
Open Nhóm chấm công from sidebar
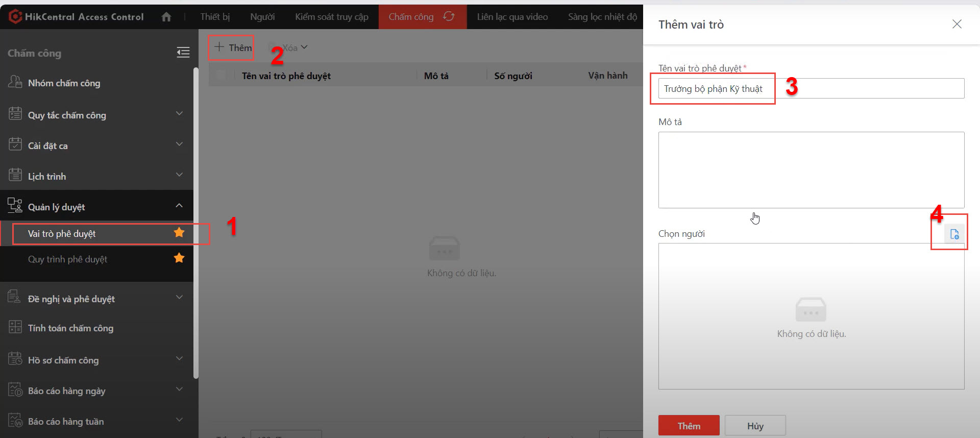(x=64, y=83)
